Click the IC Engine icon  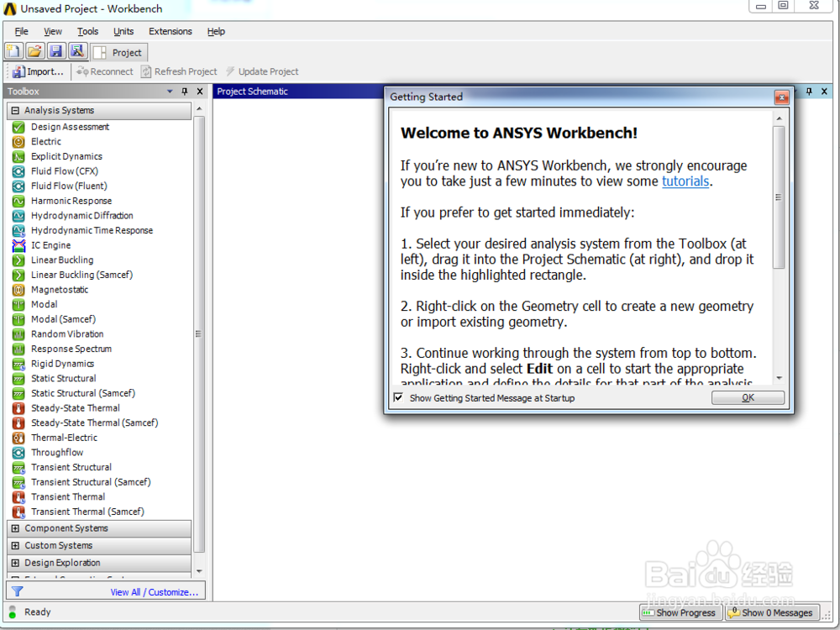(18, 245)
